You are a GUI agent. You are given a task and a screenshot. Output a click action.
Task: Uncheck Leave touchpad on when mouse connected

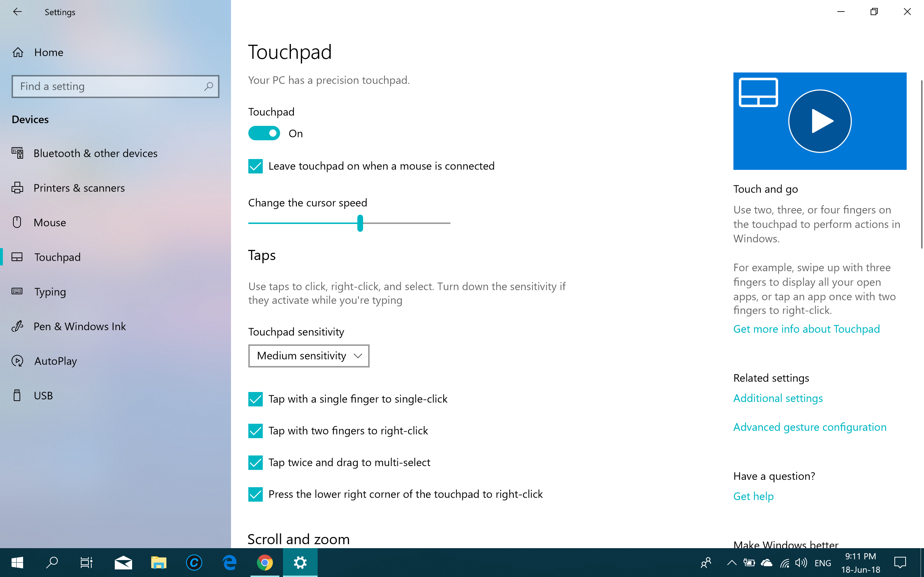[256, 166]
